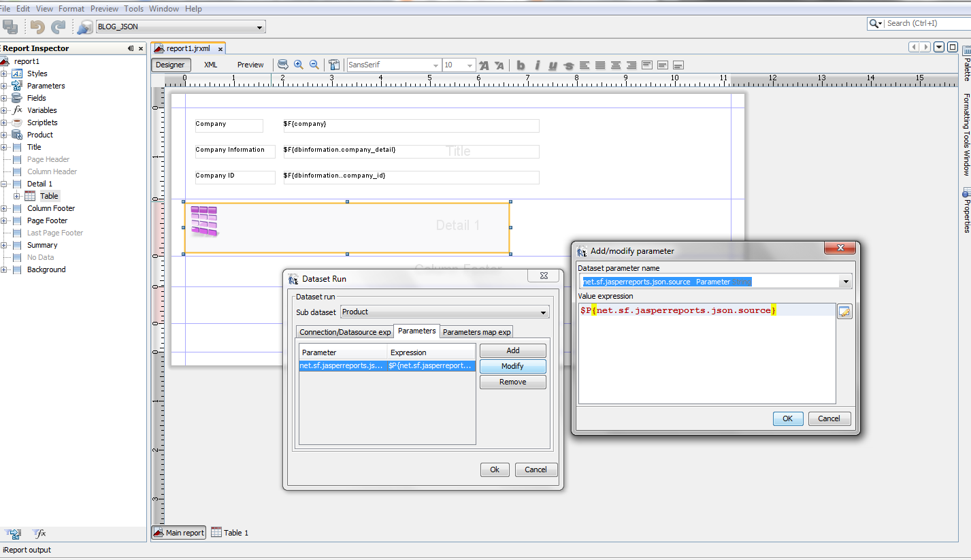The width and height of the screenshot is (971, 560).
Task: Click the Save All toolbar icon
Action: [x=10, y=27]
